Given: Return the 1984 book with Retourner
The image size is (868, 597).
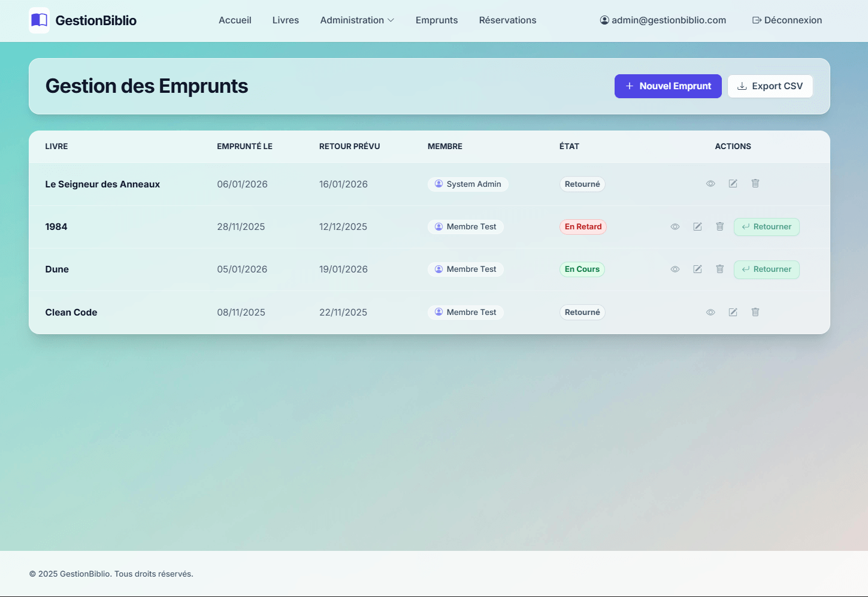Looking at the screenshot, I should point(767,227).
